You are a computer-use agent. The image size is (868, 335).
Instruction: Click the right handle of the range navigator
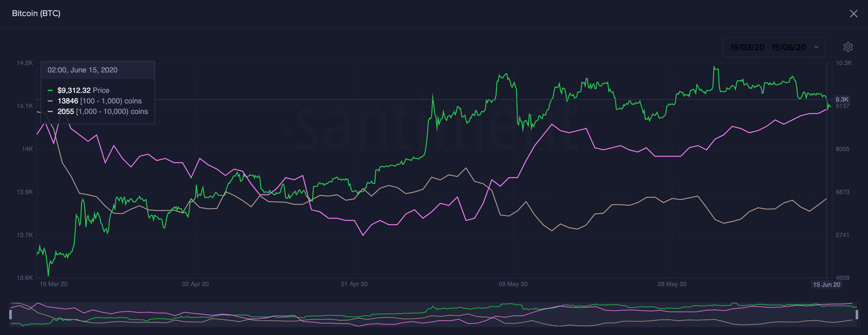click(x=857, y=315)
